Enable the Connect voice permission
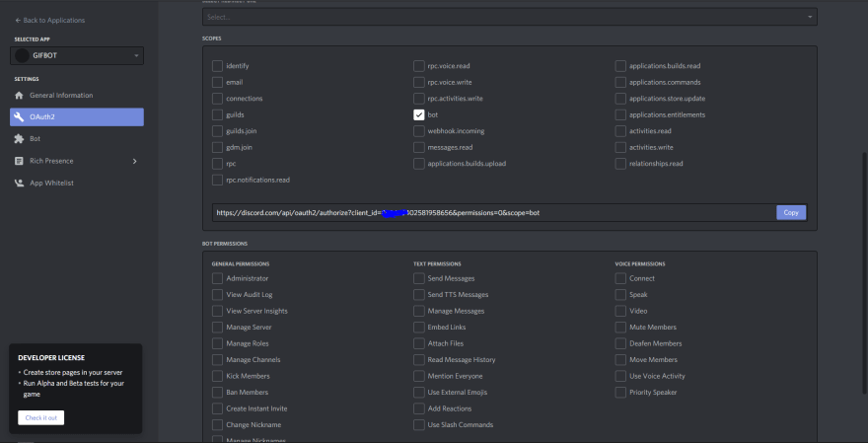This screenshot has height=443, width=868. [x=620, y=278]
